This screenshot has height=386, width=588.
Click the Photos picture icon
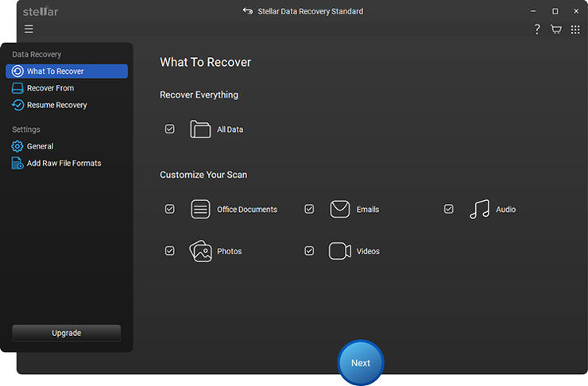point(200,251)
